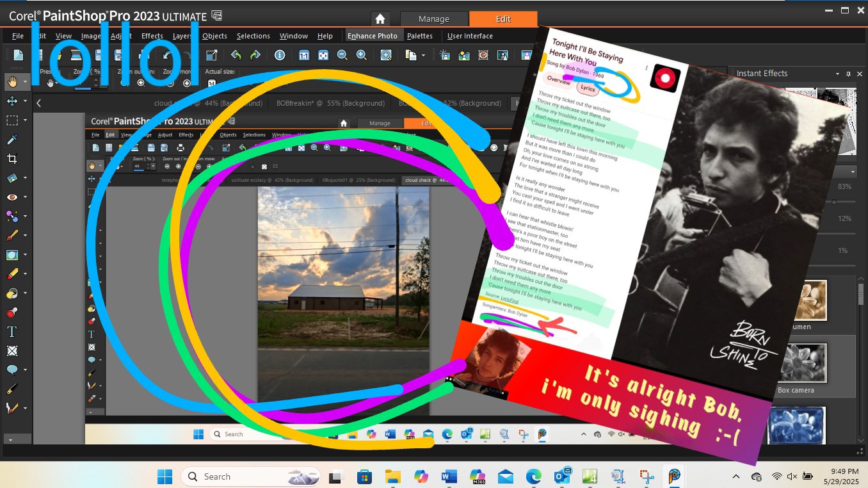Open the Selections menu

(253, 36)
